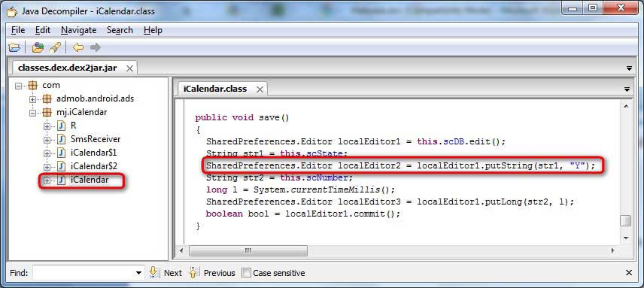
Task: Select the SmsReceiver class icon
Action: coord(62,139)
